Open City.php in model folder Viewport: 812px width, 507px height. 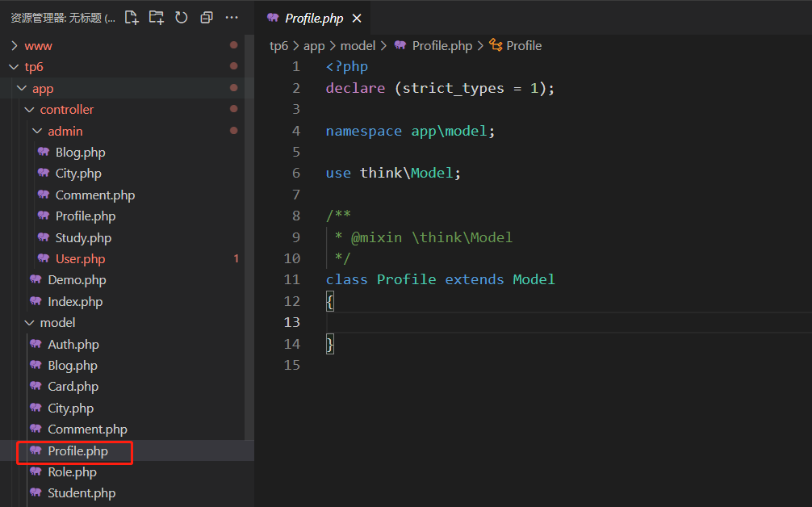[70, 408]
